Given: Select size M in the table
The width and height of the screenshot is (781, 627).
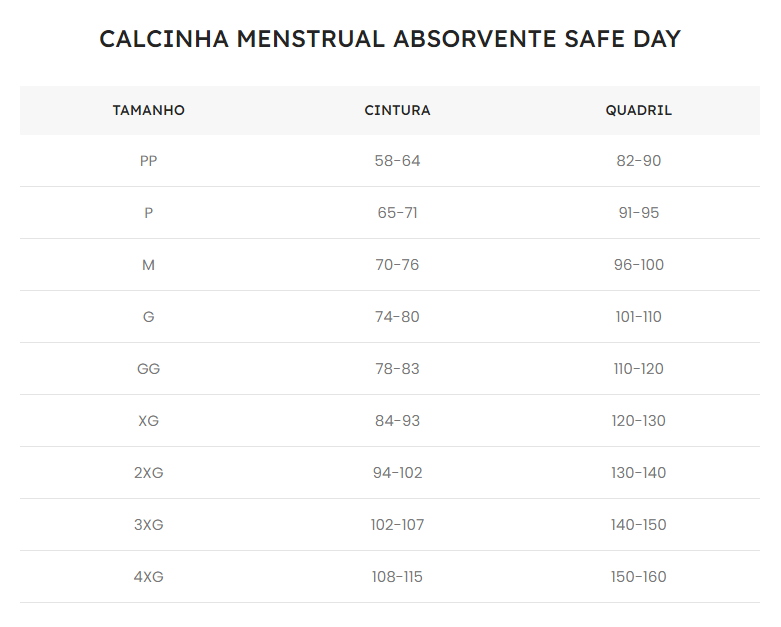Looking at the screenshot, I should click(148, 265).
